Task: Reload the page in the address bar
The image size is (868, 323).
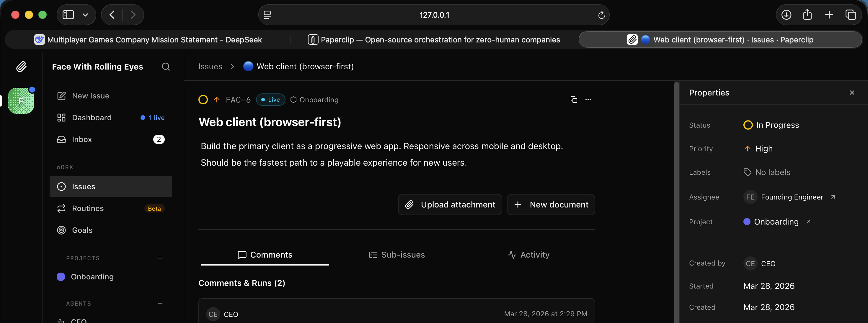Action: [x=601, y=15]
